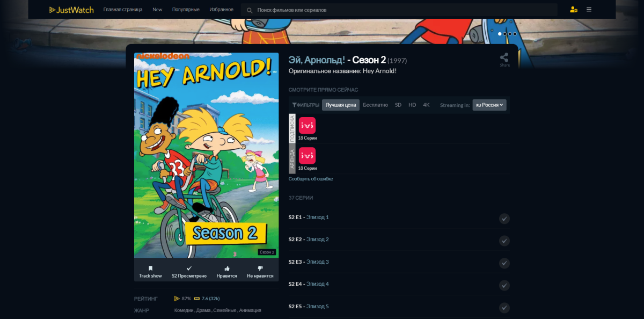Image resolution: width=644 pixels, height=319 pixels.
Task: Open the hamburger menu icon
Action: (589, 10)
